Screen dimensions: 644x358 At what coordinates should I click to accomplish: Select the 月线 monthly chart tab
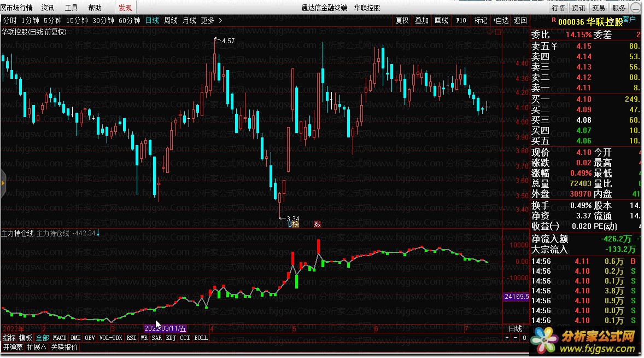click(189, 20)
